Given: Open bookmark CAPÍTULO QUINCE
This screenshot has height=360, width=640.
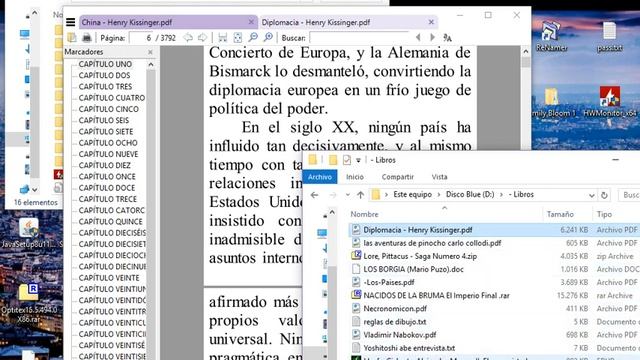Looking at the screenshot, I should (x=111, y=222).
